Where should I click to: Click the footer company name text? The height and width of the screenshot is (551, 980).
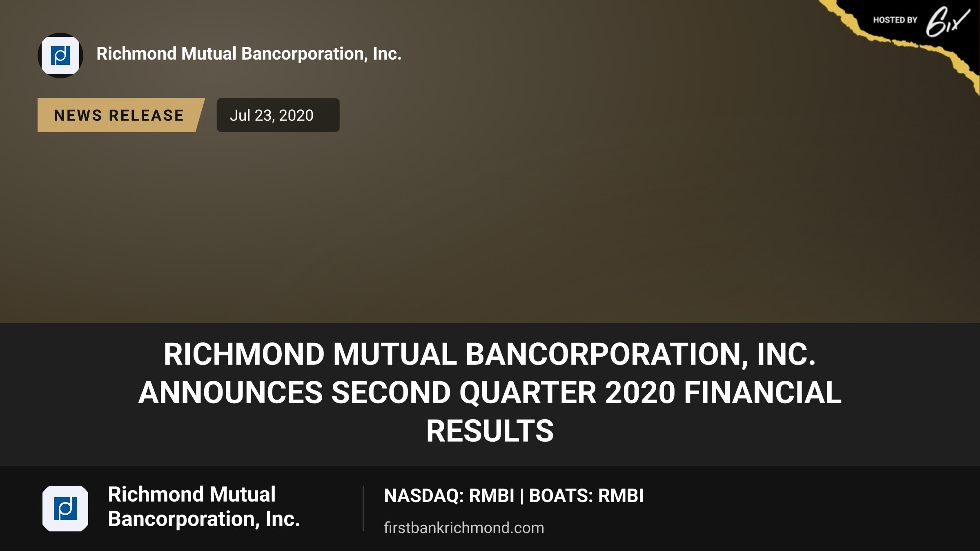coord(204,507)
